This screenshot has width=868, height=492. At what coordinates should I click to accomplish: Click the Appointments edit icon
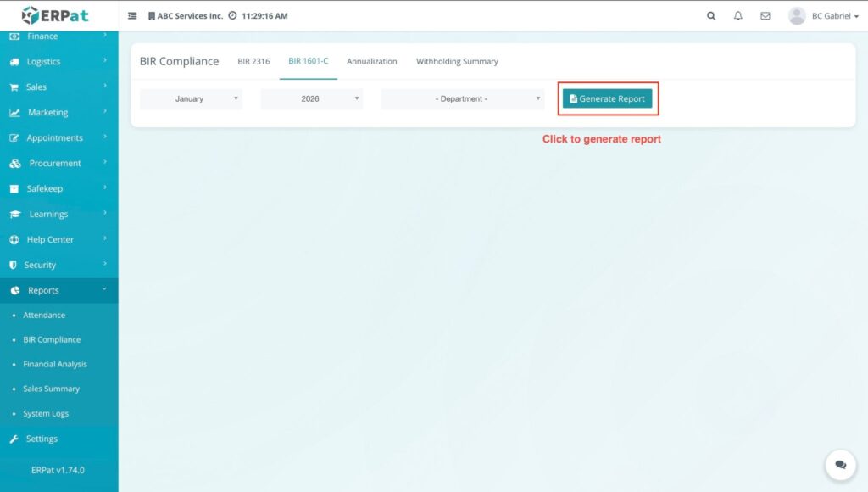point(14,138)
